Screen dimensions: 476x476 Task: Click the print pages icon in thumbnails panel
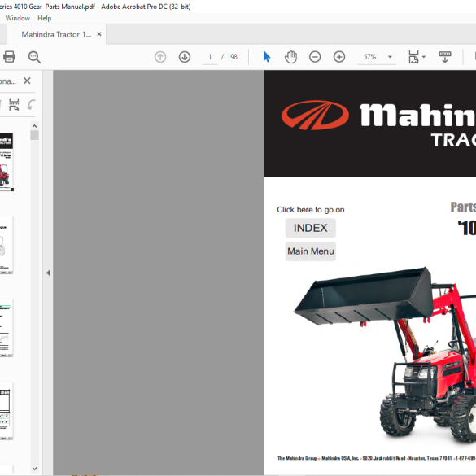click(x=14, y=105)
